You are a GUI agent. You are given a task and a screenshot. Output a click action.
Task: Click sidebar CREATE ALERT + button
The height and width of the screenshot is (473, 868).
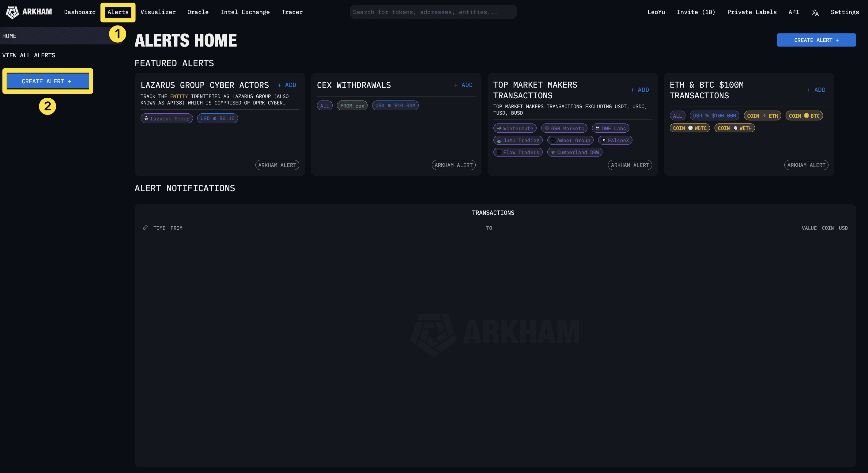click(47, 81)
